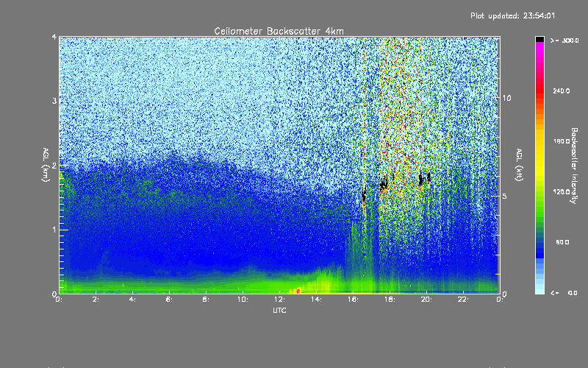Click the black cloud mark near 20: UTC

(x=429, y=177)
